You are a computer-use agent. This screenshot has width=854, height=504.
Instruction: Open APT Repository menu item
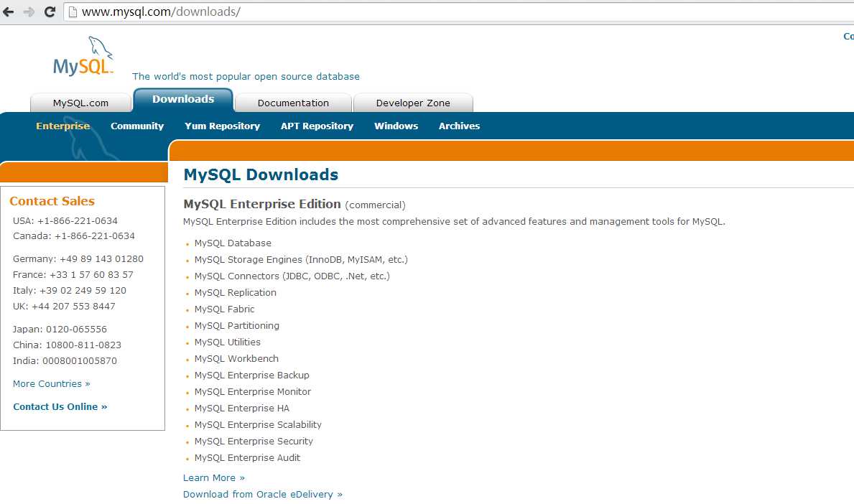click(x=317, y=126)
